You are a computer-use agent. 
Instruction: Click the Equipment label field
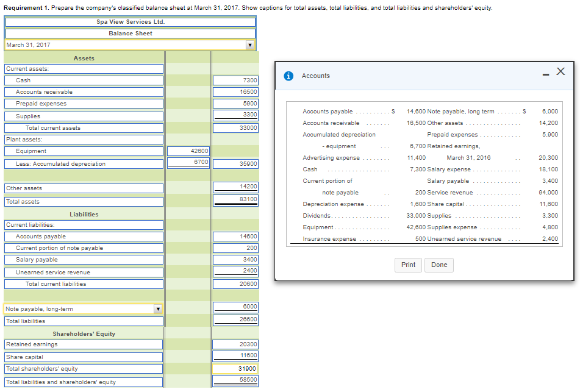[x=84, y=151]
